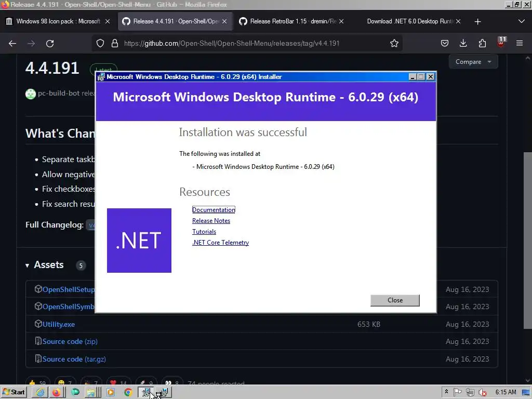This screenshot has width=532, height=399.
Task: Collapse the Assets section triangle
Action: coord(27,265)
